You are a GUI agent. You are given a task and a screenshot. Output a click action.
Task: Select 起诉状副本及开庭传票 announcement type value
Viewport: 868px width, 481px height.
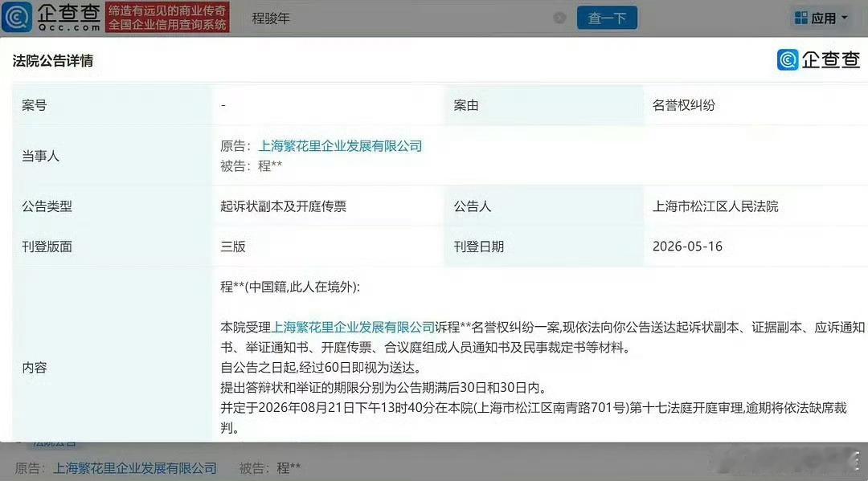(284, 206)
